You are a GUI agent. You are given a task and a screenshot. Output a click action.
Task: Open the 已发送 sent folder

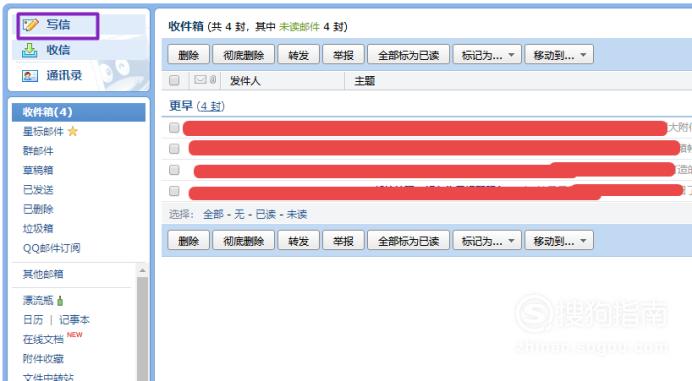click(x=38, y=190)
